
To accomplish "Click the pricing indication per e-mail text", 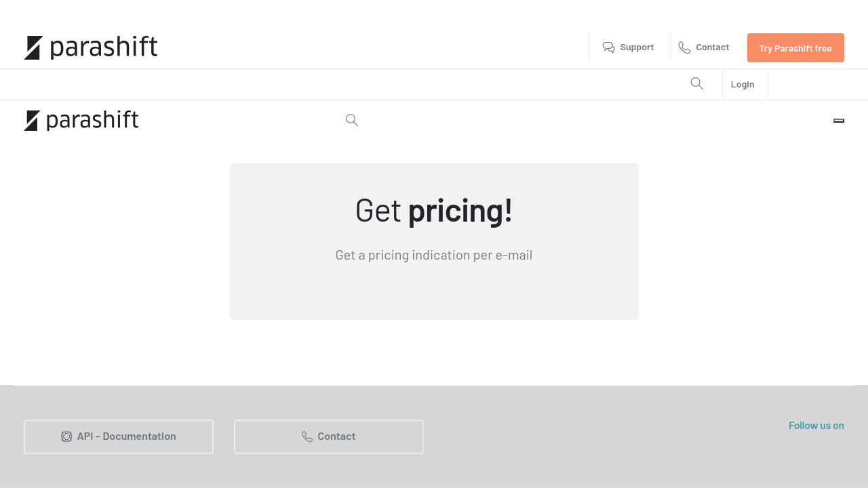I will click(x=434, y=256).
